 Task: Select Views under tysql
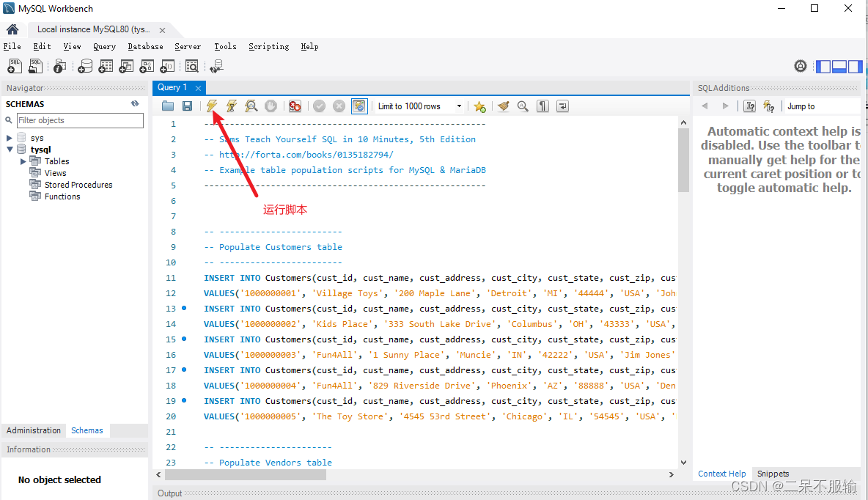[x=55, y=173]
